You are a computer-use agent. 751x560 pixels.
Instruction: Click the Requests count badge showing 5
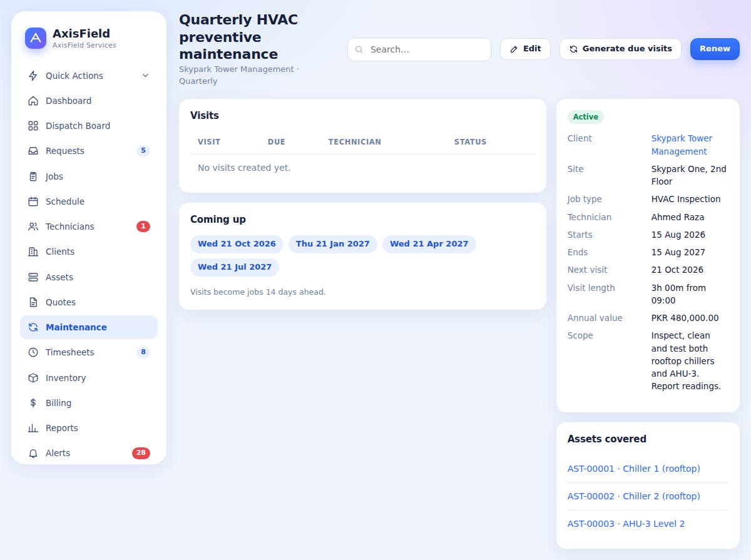[x=143, y=151]
